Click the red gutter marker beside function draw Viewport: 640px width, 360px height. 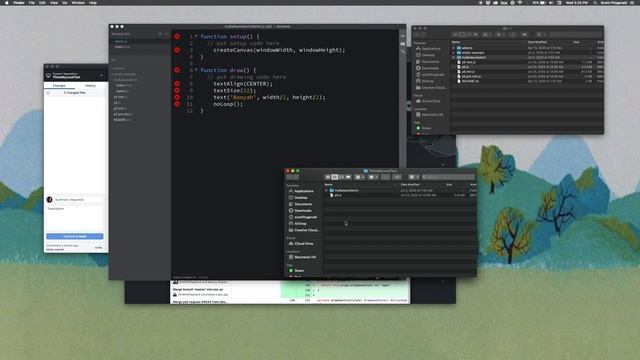(x=177, y=70)
